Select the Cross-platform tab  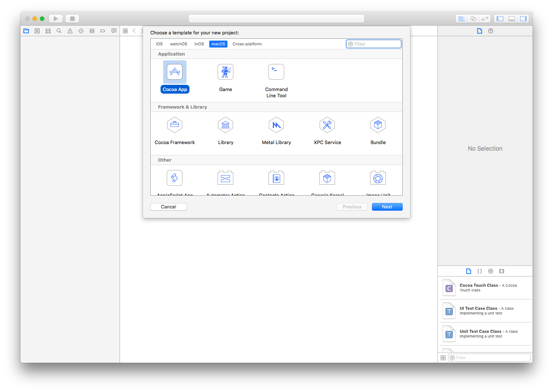[x=247, y=44]
